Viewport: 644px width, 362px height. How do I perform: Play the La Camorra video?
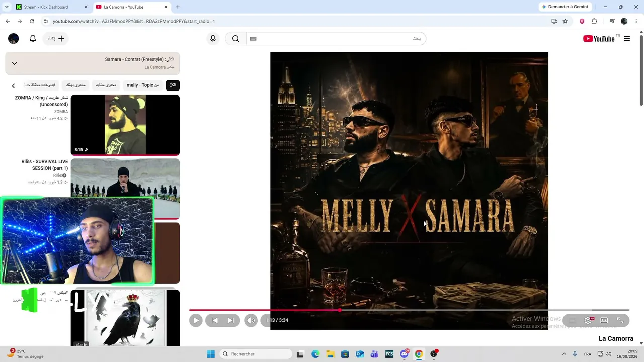pyautogui.click(x=196, y=320)
